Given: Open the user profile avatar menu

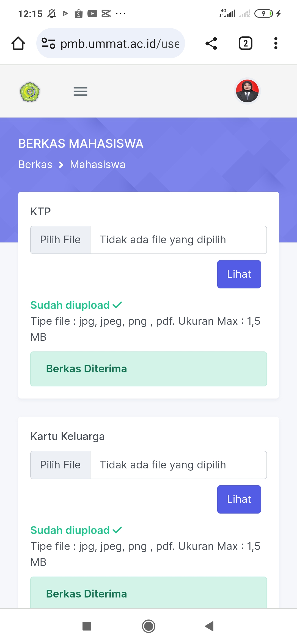Looking at the screenshot, I should pyautogui.click(x=247, y=91).
